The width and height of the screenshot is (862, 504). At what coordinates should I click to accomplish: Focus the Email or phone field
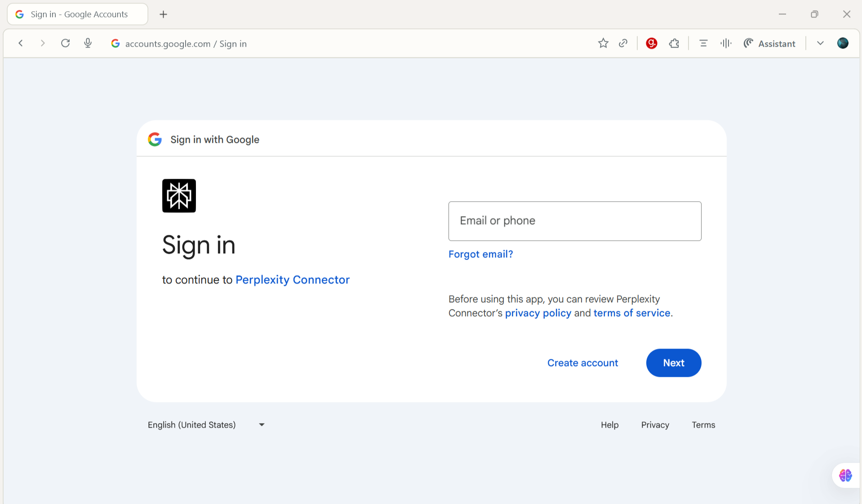(x=574, y=221)
